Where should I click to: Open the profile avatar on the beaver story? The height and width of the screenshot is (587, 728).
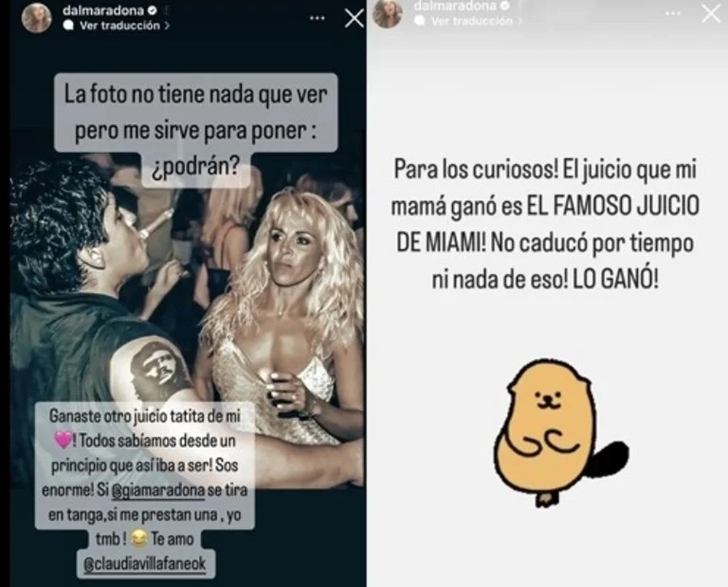(387, 13)
